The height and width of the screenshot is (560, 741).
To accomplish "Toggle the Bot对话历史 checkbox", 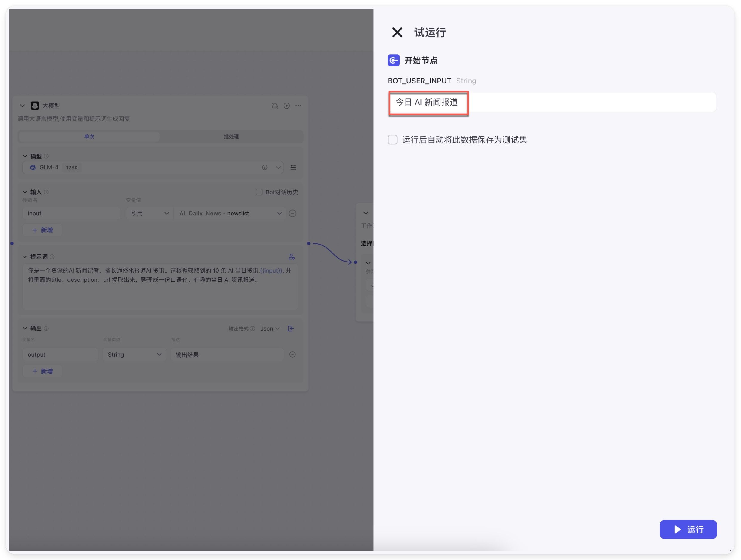I will 259,192.
